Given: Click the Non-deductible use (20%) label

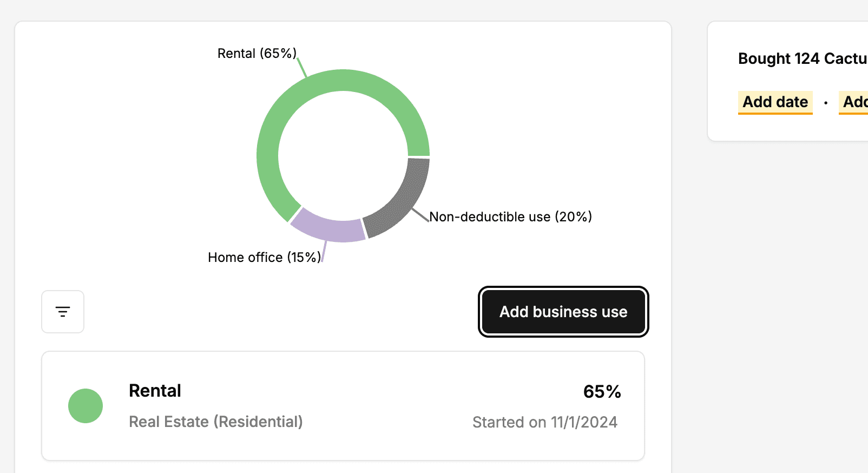Looking at the screenshot, I should coord(511,216).
